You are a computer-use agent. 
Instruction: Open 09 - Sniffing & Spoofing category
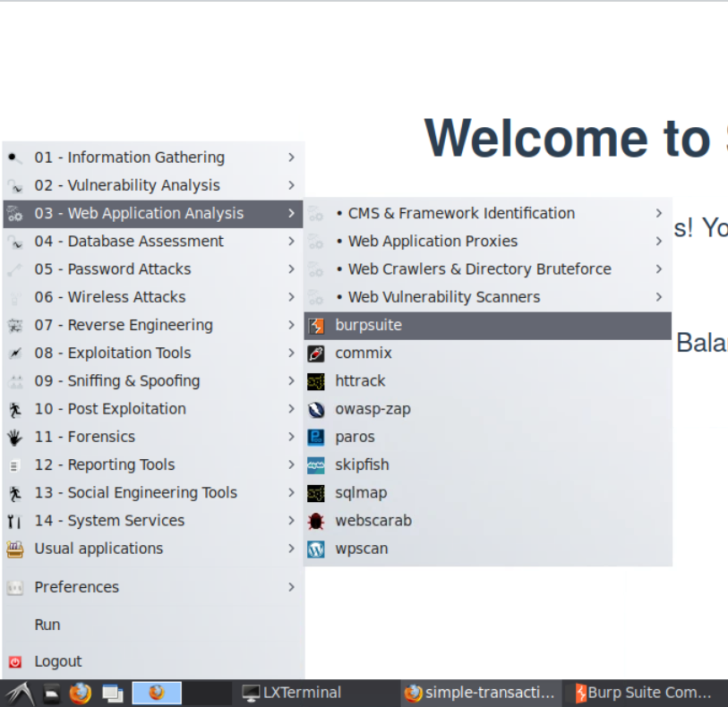coord(153,381)
